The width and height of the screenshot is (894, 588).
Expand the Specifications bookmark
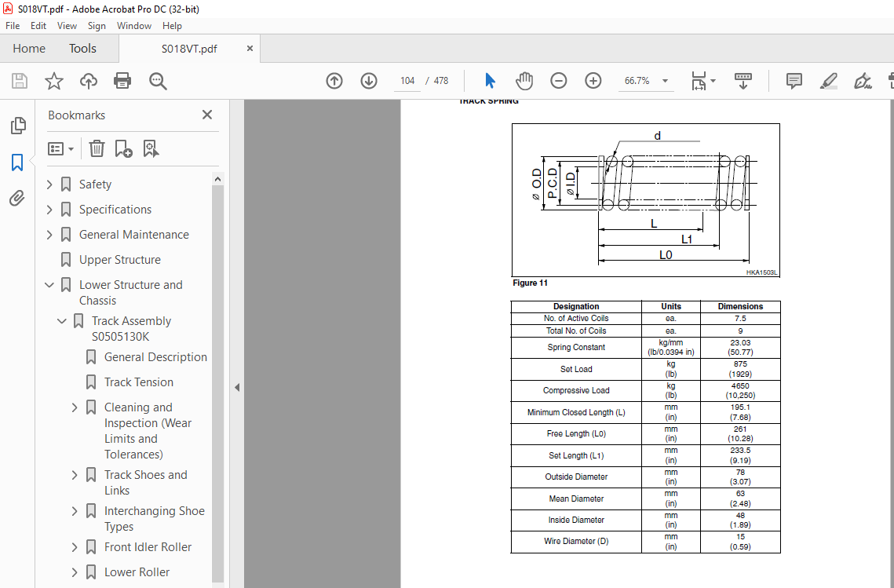click(49, 210)
